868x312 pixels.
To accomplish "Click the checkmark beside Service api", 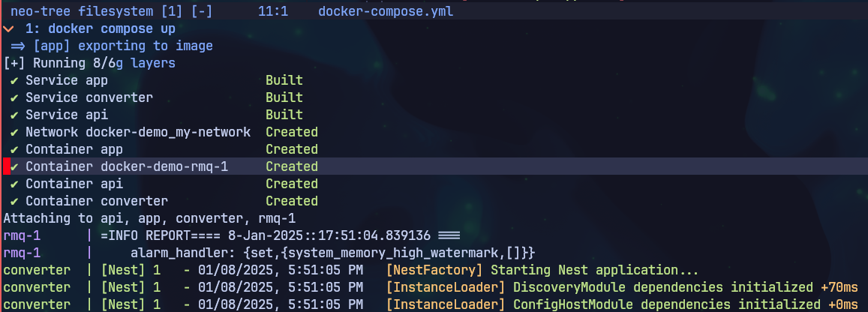I will (x=14, y=115).
